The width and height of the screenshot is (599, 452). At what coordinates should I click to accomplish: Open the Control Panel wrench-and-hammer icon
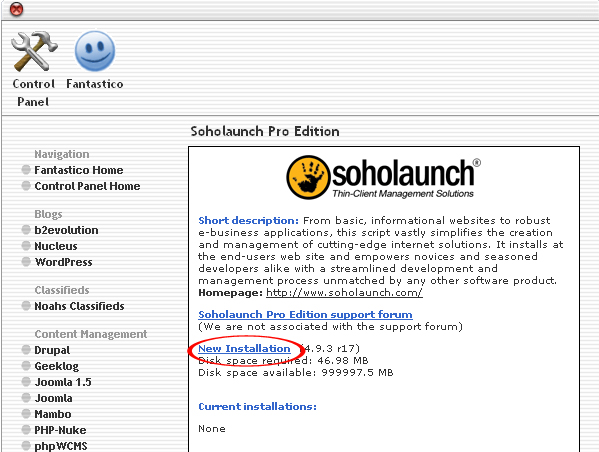point(34,51)
